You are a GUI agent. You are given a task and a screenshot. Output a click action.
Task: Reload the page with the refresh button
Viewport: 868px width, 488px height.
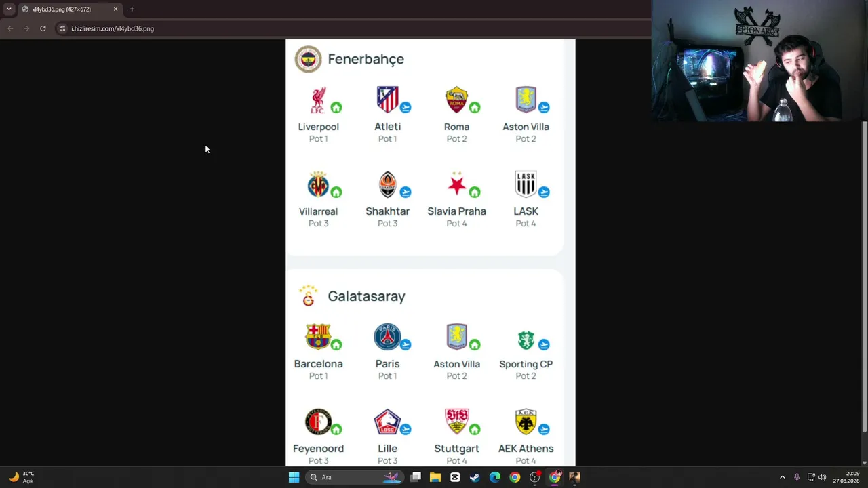click(x=43, y=28)
